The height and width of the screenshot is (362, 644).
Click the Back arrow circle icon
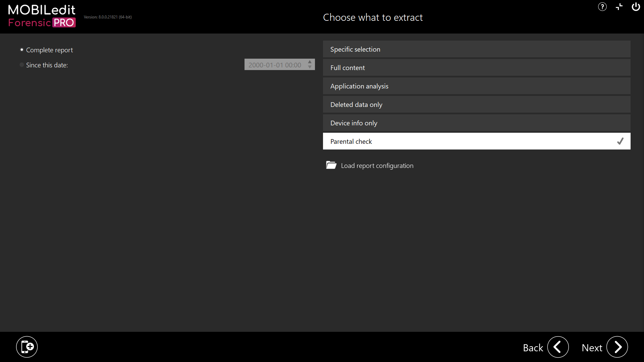pyautogui.click(x=558, y=347)
